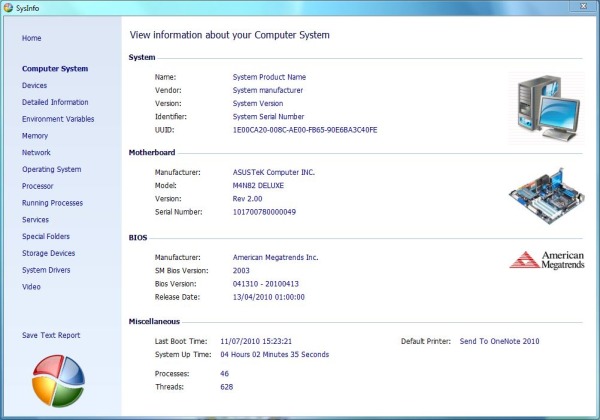Screen dimensions: 600x420
Task: Open Special Folders page
Action: click(x=46, y=236)
